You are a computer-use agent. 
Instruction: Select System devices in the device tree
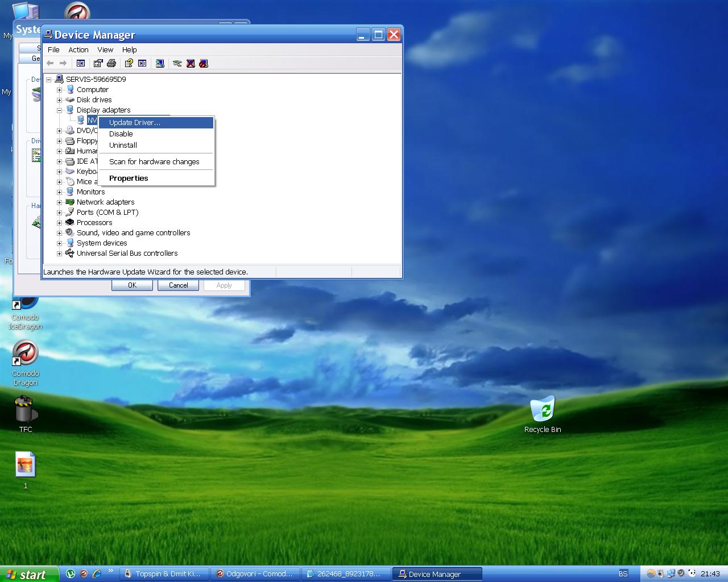point(102,243)
